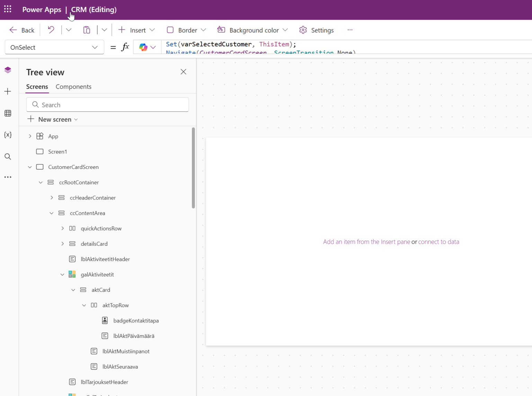
Task: Select lblAktiviteetitHeader label
Action: [x=105, y=259]
